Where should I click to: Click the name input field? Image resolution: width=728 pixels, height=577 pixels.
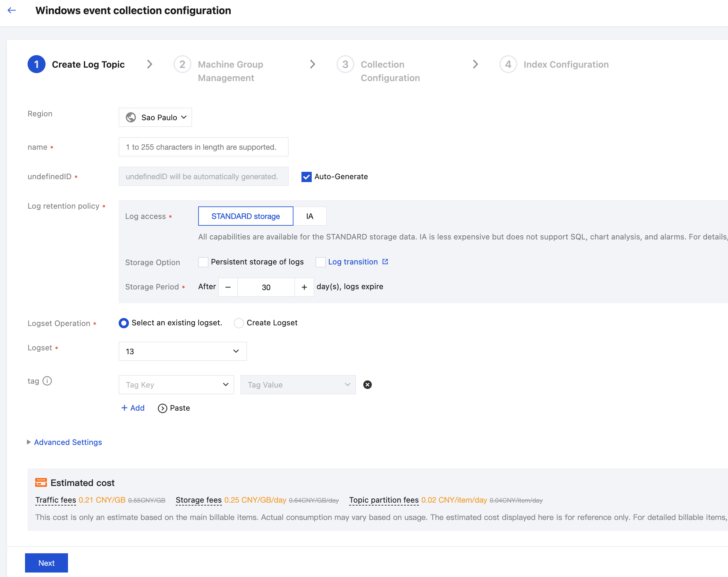[x=203, y=147]
